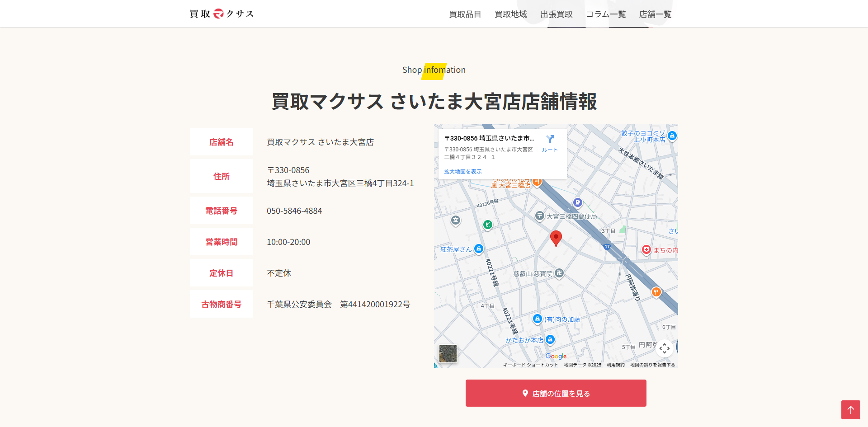Go to 出張買取 page
868x427 pixels.
[x=557, y=14]
